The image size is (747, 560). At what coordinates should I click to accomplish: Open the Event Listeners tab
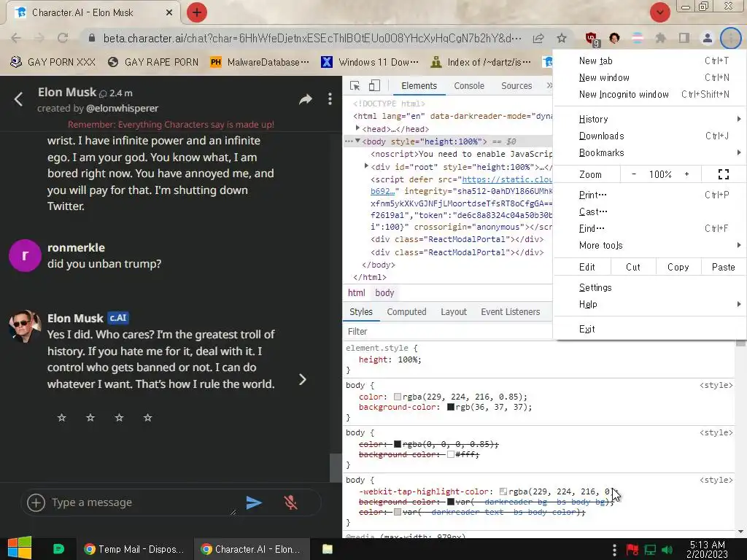[x=510, y=312]
